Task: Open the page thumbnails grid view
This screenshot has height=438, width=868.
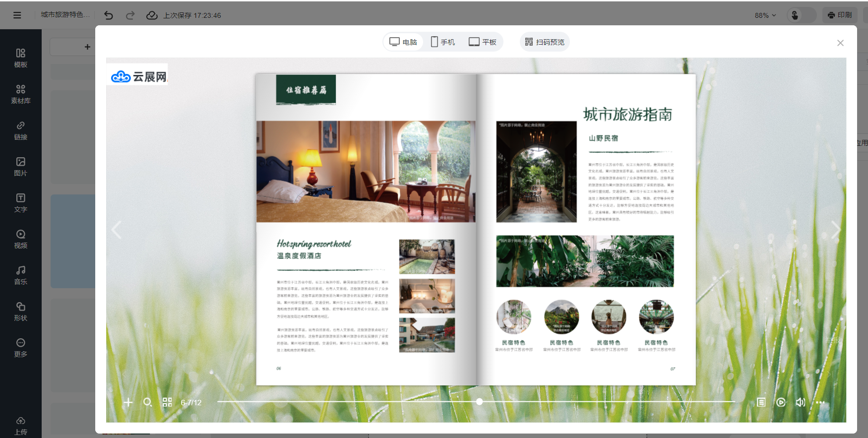Action: click(x=167, y=402)
